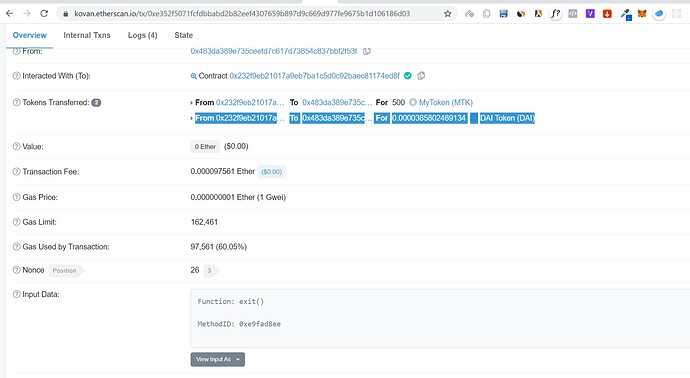690x378 pixels.
Task: Click the Tokens Transferred count badge 2
Action: click(x=96, y=103)
